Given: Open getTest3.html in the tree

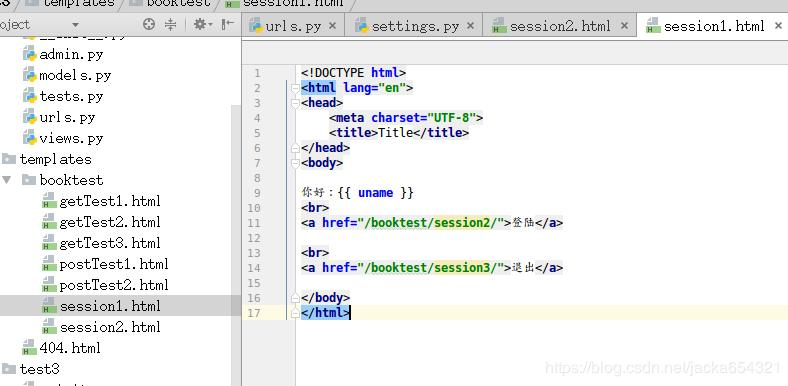Looking at the screenshot, I should [x=110, y=244].
